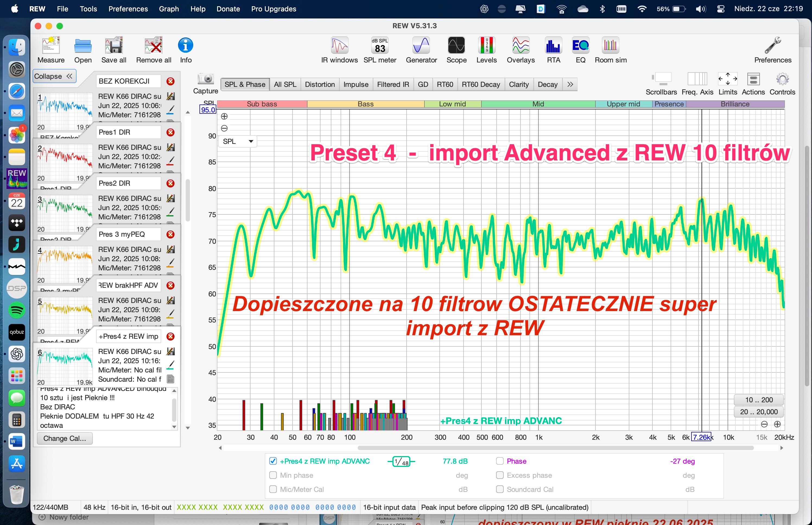This screenshot has height=525, width=812.
Task: Switch to All SPL tab
Action: pos(285,84)
